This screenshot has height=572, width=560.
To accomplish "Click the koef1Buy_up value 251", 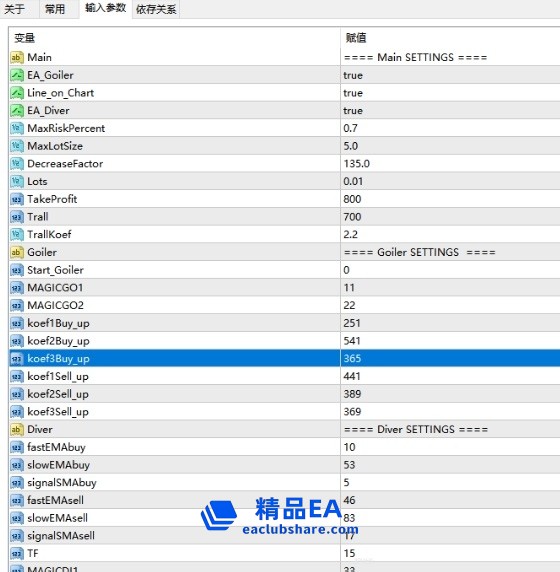I will tap(352, 323).
